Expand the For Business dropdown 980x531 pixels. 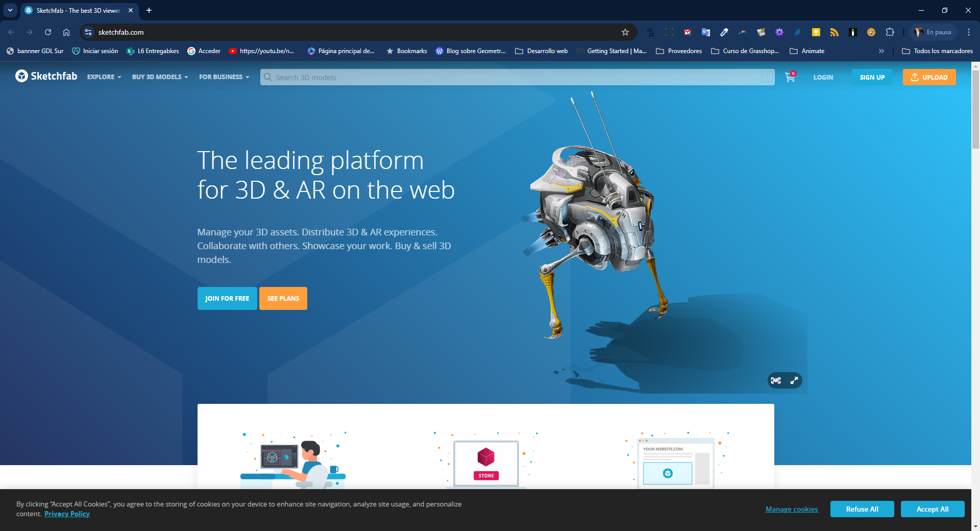point(224,77)
